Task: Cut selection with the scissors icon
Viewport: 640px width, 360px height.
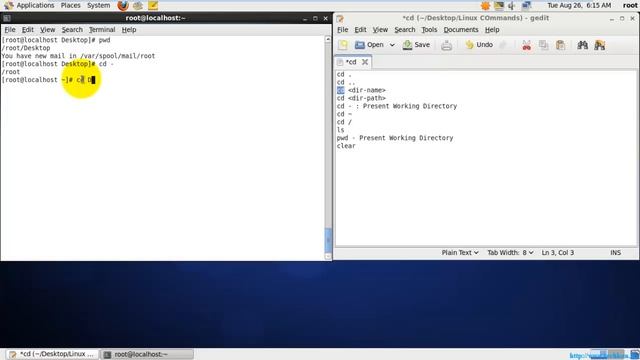Action: point(527,45)
